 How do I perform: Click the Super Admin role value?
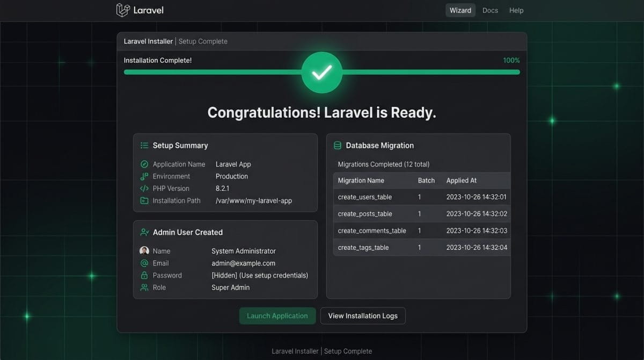click(231, 287)
